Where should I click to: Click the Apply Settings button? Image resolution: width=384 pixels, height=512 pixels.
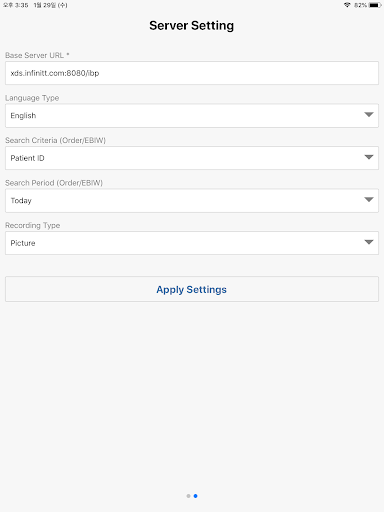192,289
